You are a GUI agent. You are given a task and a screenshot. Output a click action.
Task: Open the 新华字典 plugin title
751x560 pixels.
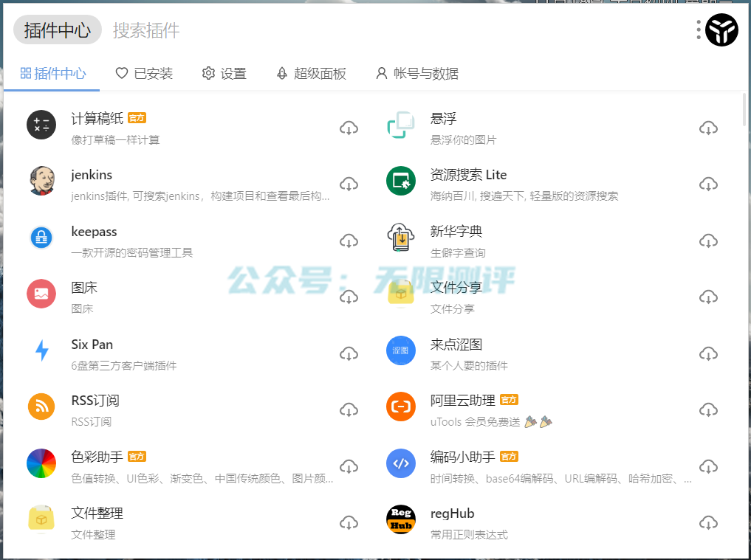[456, 231]
